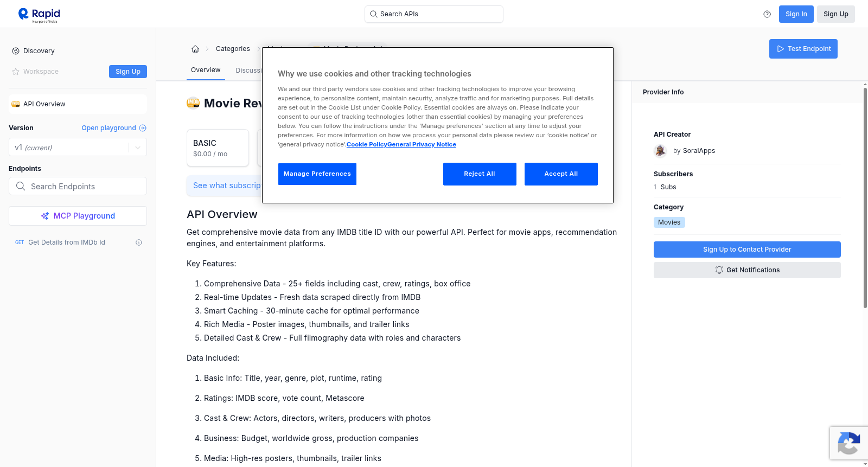Open the Cookie Policy link

(x=367, y=144)
